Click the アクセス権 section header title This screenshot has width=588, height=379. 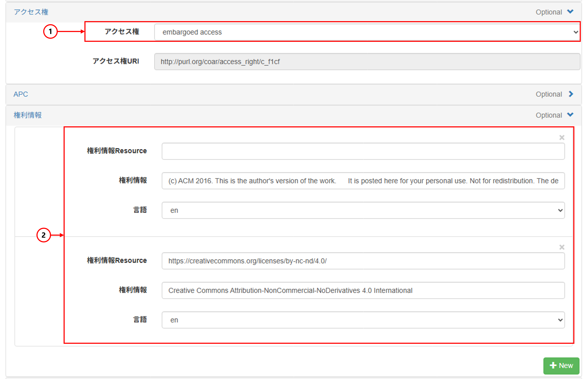(x=31, y=12)
